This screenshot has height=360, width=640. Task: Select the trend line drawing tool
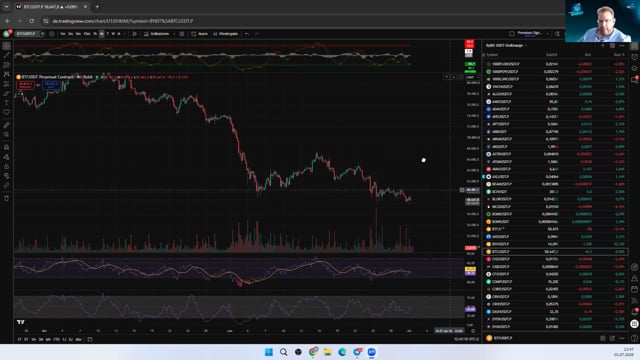[7, 56]
